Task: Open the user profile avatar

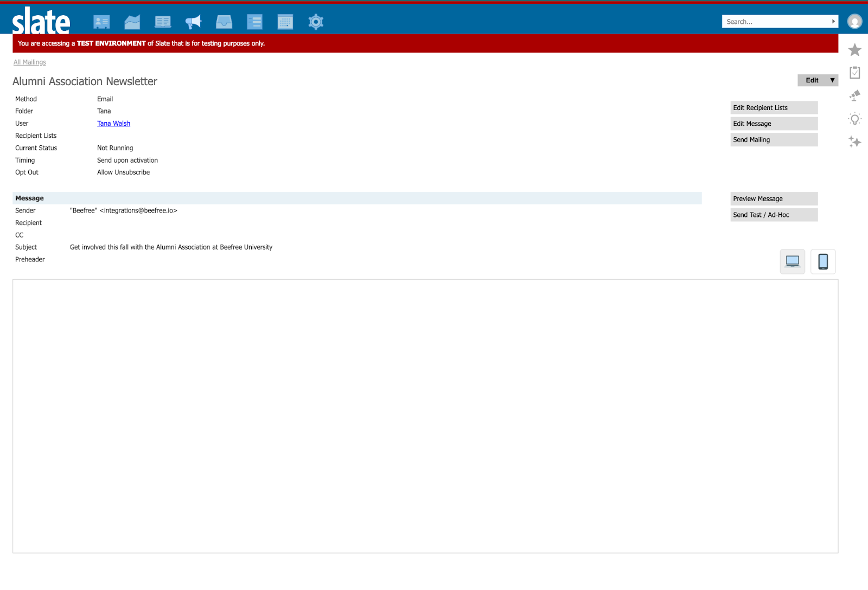Action: coord(854,21)
